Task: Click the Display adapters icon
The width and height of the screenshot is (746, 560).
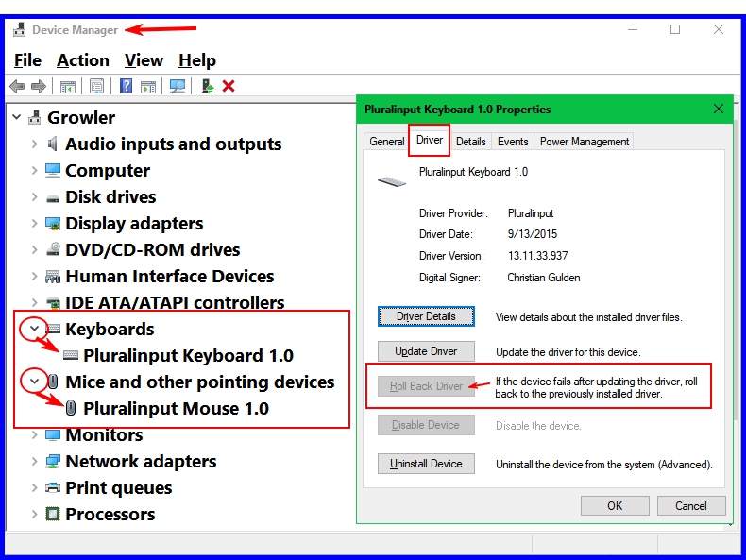Action: [52, 223]
